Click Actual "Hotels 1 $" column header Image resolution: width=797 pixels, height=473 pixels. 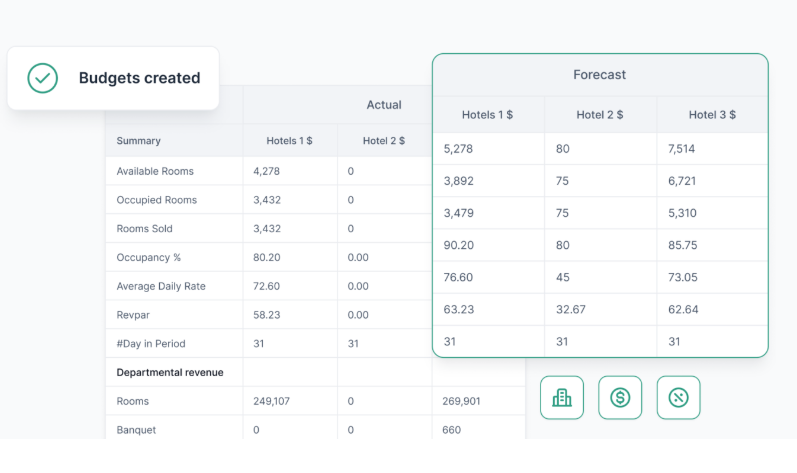click(289, 141)
